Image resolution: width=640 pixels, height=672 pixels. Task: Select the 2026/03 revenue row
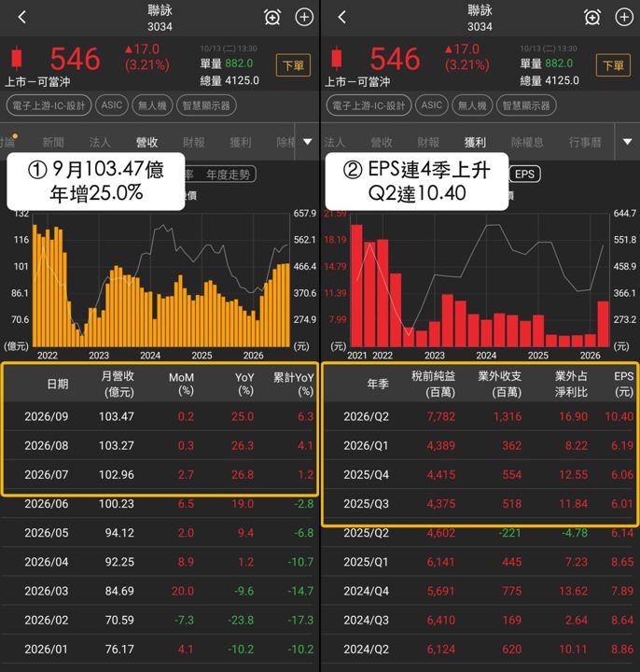pos(160,591)
